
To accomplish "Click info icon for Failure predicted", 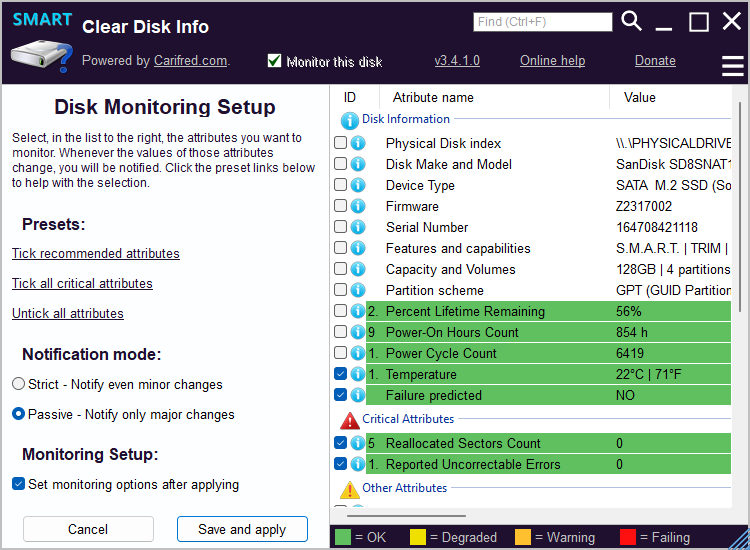I will tap(358, 395).
